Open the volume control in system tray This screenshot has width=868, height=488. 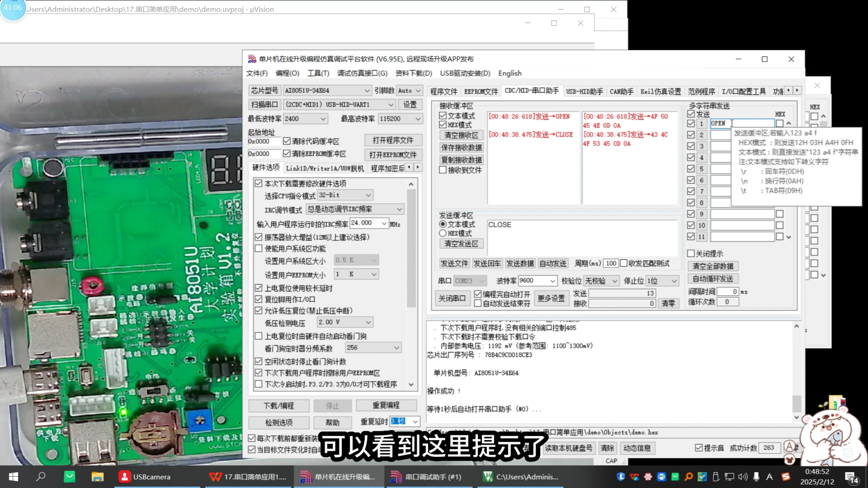(743, 476)
